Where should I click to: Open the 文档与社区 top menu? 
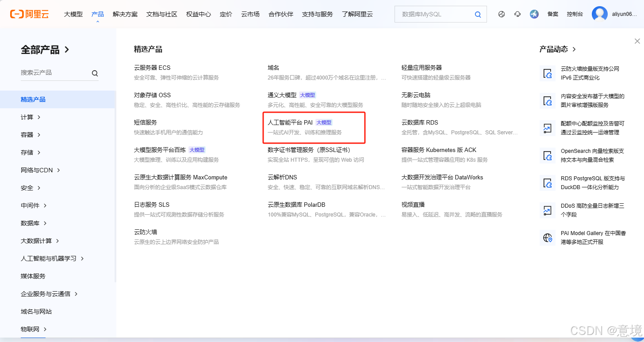click(162, 14)
